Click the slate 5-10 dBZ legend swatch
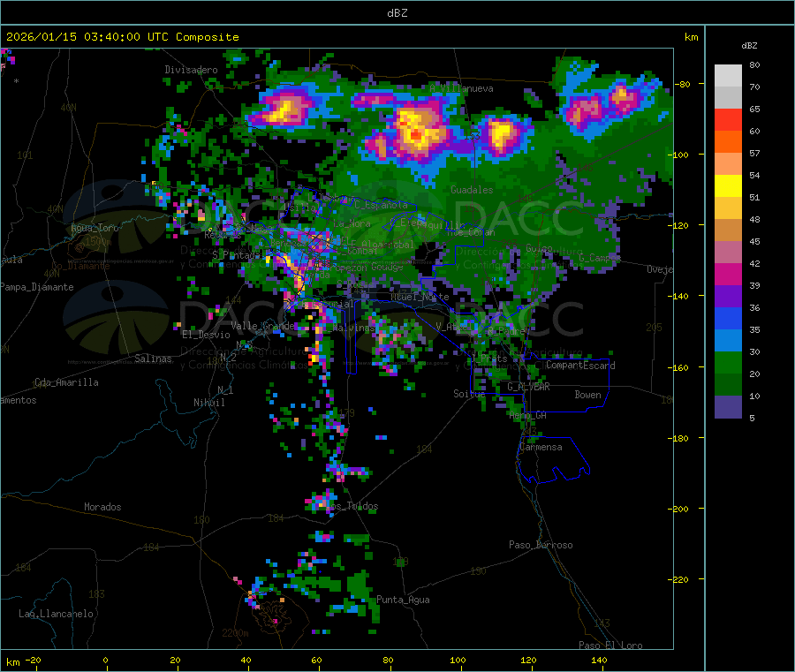795x672 pixels. pos(728,407)
